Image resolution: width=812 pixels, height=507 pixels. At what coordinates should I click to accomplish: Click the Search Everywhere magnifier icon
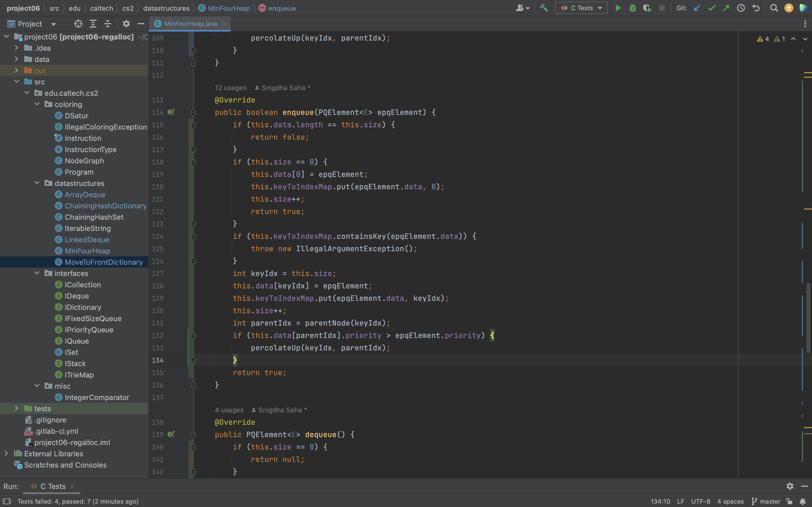[774, 8]
